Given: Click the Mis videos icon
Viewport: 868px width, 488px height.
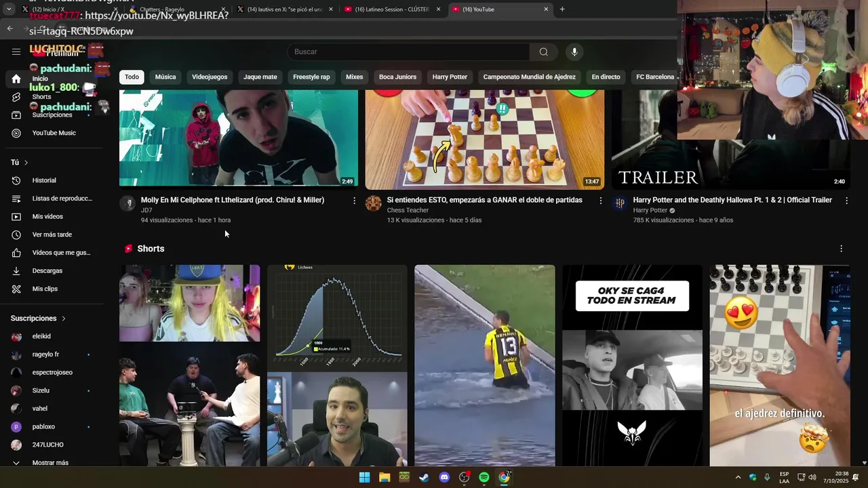Looking at the screenshot, I should point(16,217).
